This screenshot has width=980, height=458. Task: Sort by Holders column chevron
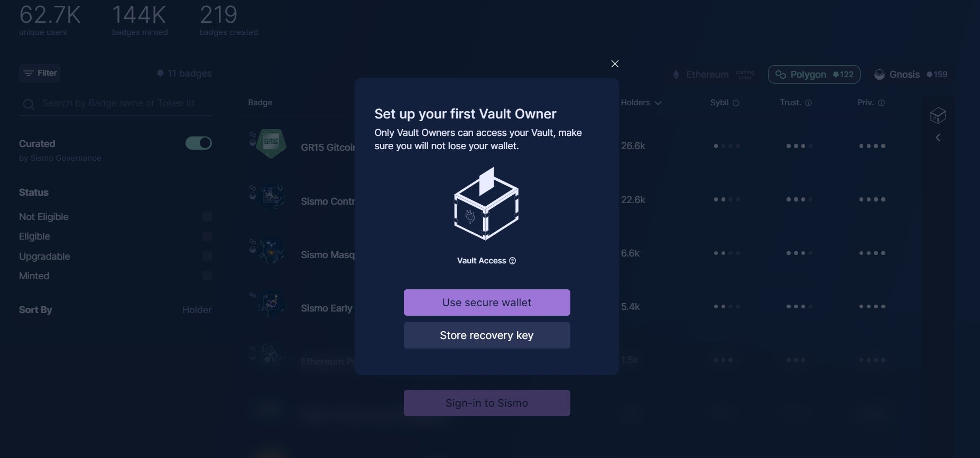[658, 103]
